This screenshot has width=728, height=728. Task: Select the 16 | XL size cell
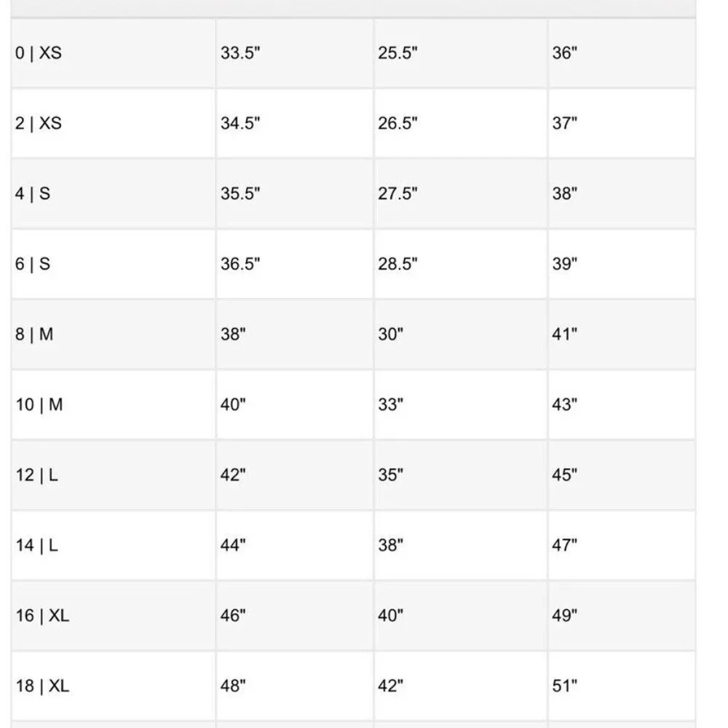coord(114,616)
